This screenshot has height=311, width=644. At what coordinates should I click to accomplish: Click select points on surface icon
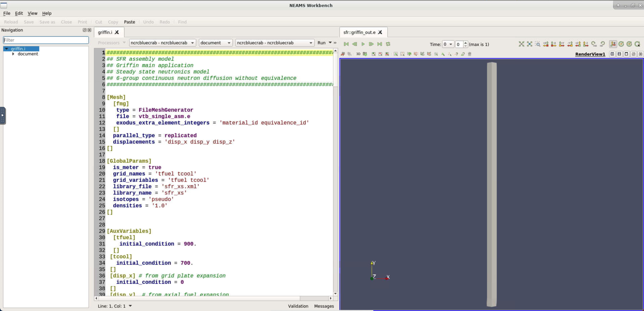(x=402, y=54)
